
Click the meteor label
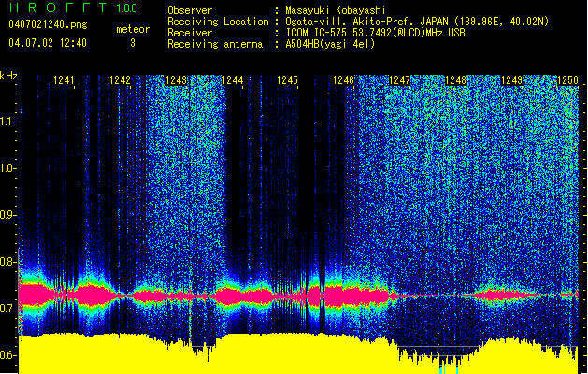(x=133, y=29)
